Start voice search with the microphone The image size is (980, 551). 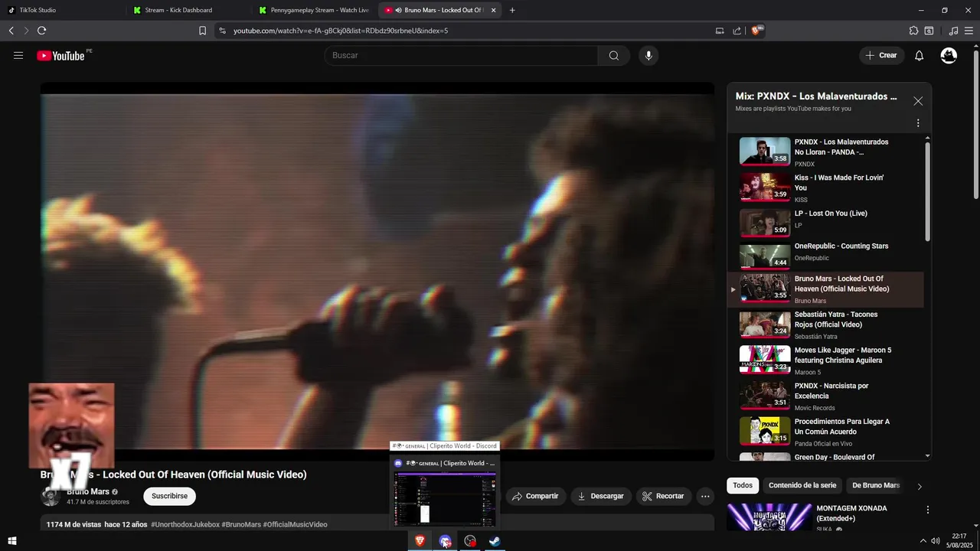pyautogui.click(x=648, y=55)
